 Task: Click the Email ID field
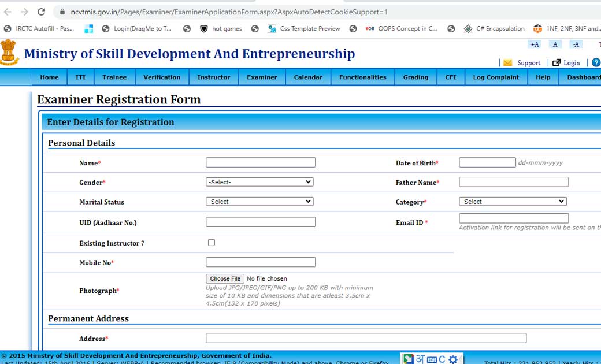point(514,218)
